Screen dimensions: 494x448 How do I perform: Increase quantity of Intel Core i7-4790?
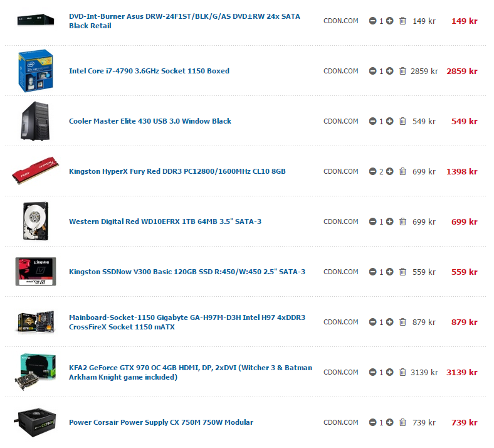[x=390, y=71]
